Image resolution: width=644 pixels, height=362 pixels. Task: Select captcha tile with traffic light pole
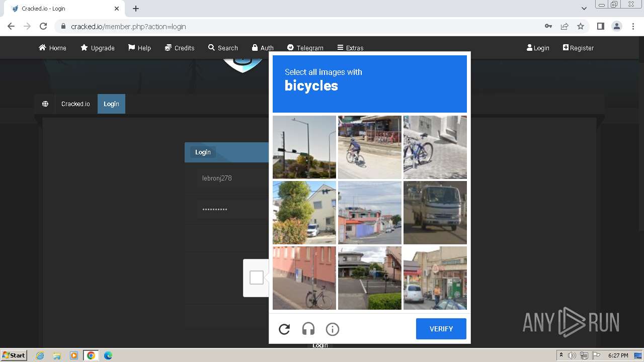pos(304,147)
